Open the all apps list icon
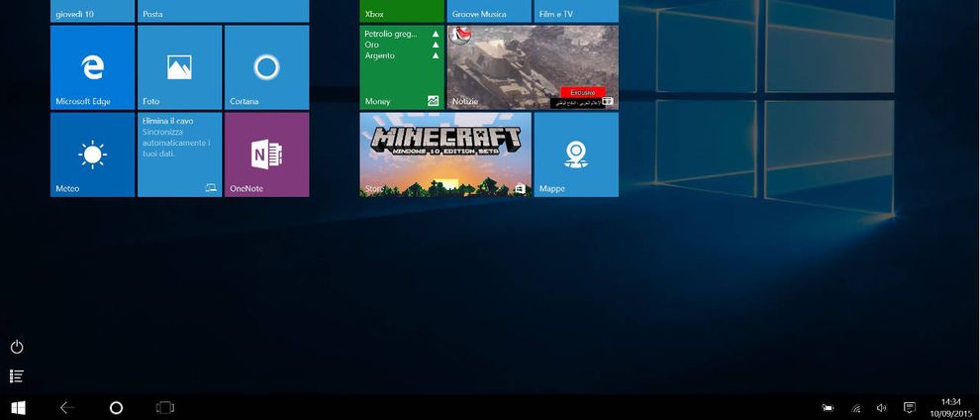This screenshot has width=980, height=420. point(17,376)
